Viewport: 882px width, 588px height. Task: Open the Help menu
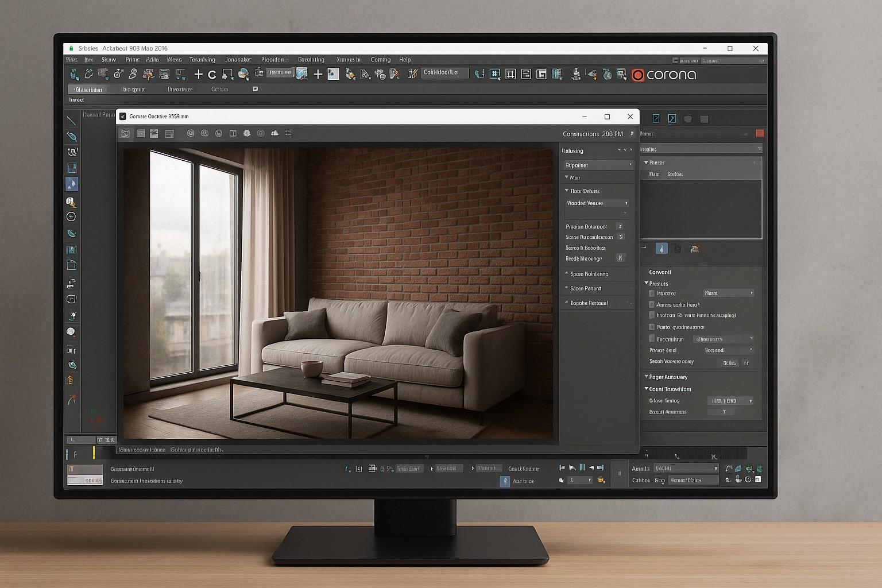pos(405,60)
